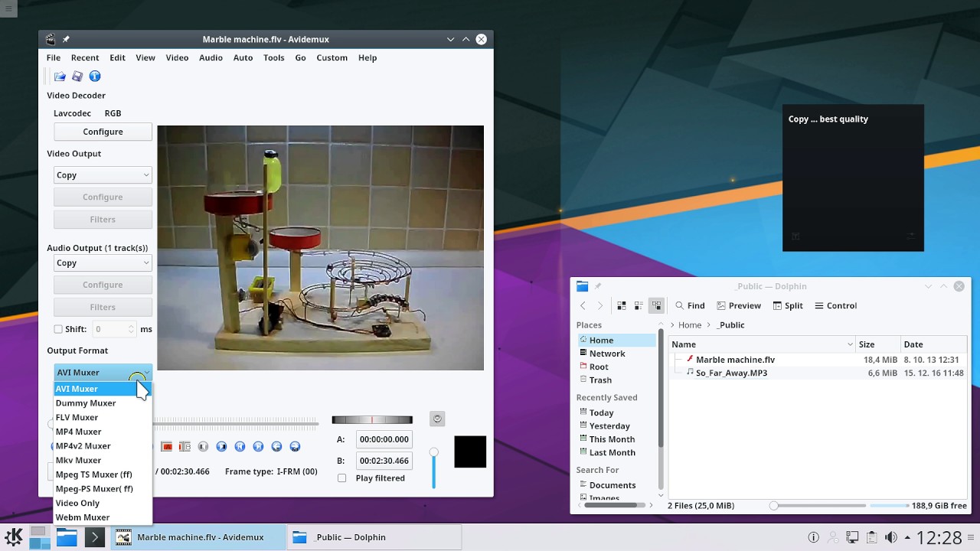980x551 pixels.
Task: Select Dummy Muxer from the list
Action: coord(103,403)
